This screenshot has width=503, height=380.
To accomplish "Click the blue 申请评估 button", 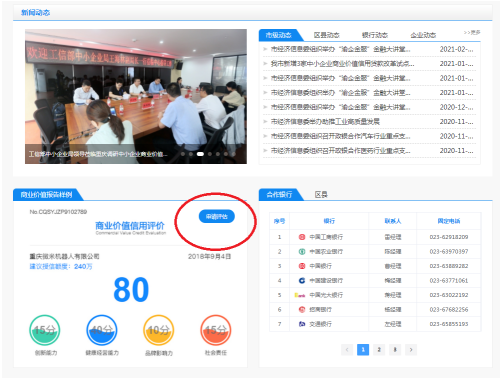I will pos(217,217).
